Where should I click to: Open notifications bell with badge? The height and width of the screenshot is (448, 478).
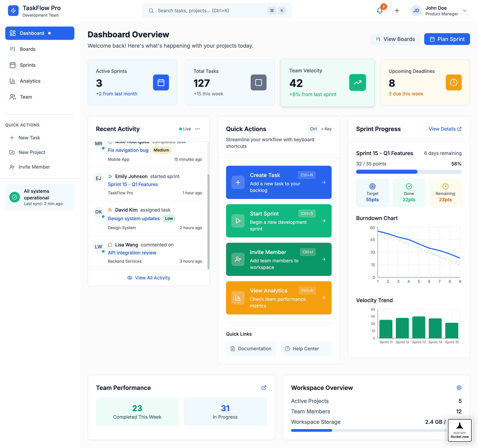(380, 11)
